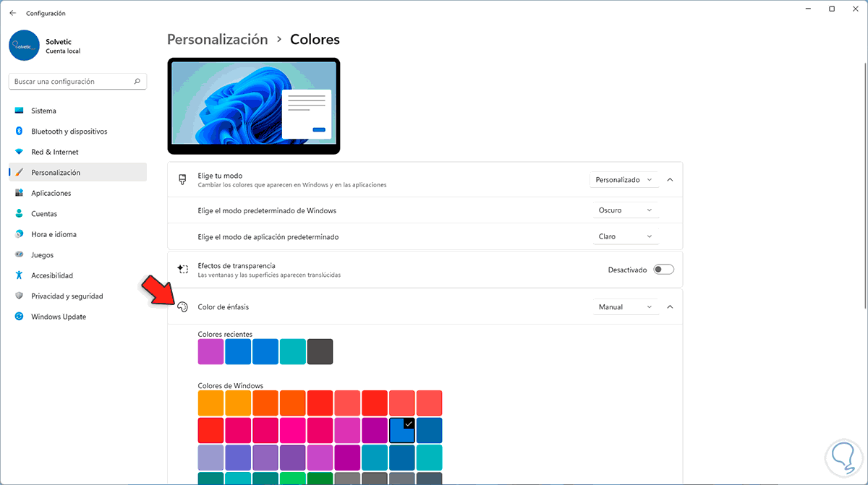The width and height of the screenshot is (868, 485).
Task: Click the back arrow in the title bar
Action: [12, 13]
